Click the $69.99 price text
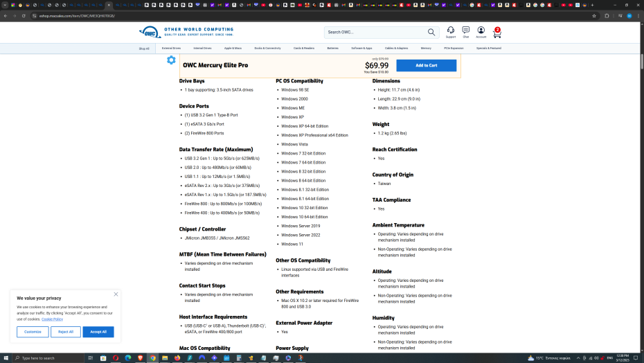Image resolution: width=644 pixels, height=363 pixels. tap(377, 66)
